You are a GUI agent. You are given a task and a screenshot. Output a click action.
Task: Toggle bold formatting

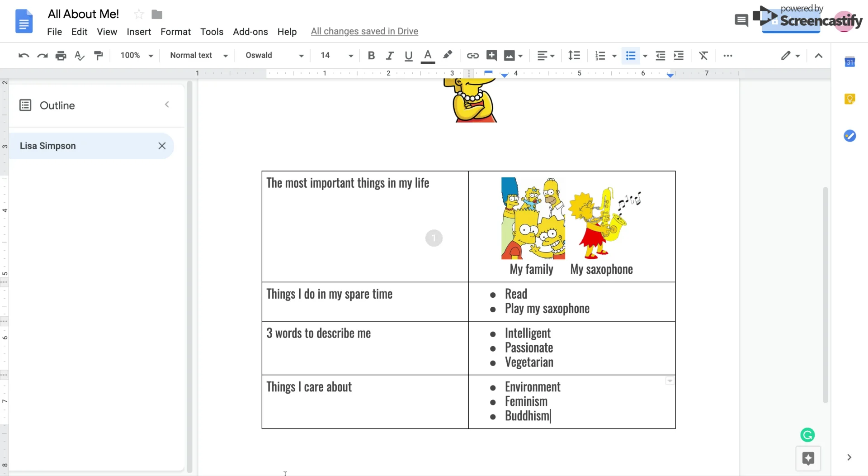coord(371,55)
